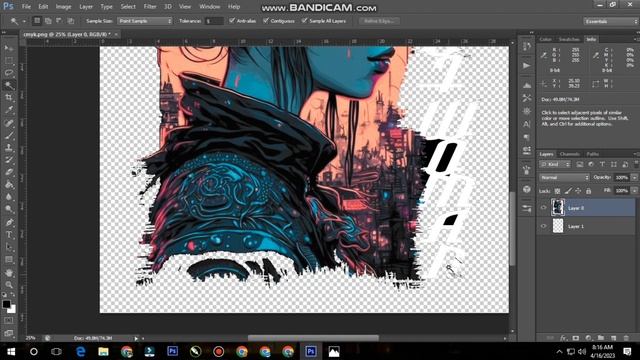Click the Tolerance input field

point(214,21)
